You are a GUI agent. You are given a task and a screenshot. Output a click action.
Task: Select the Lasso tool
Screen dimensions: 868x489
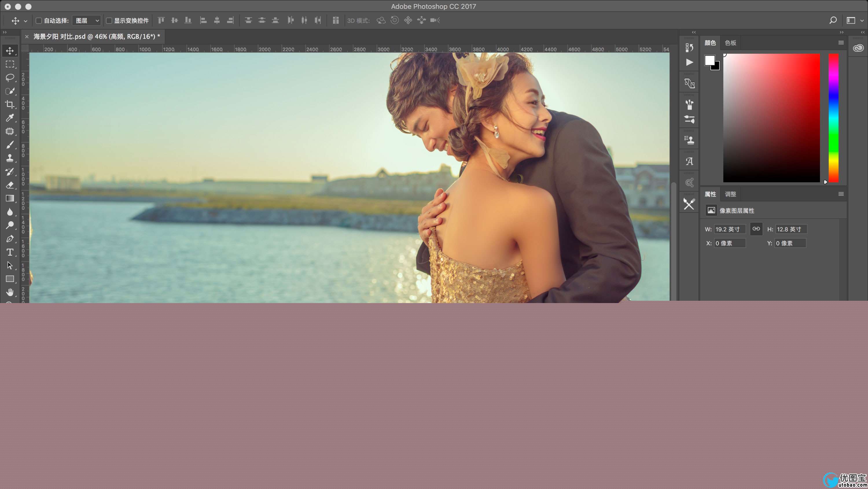click(10, 78)
